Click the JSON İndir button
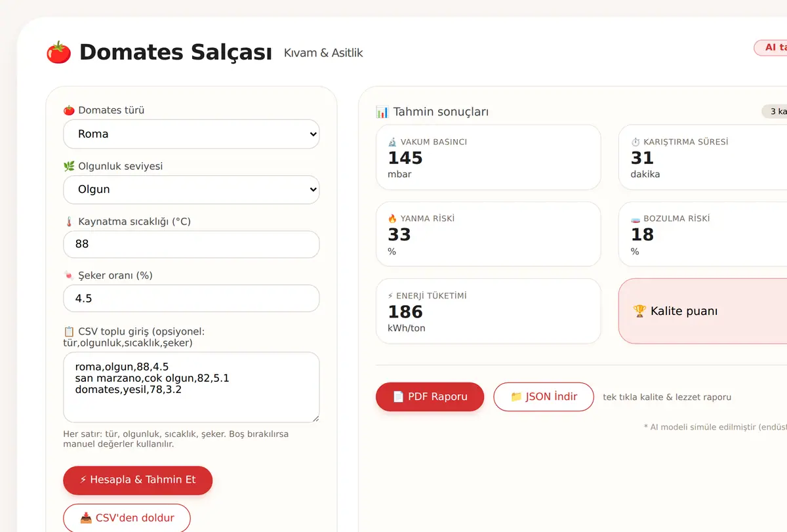The height and width of the screenshot is (532, 787). click(x=544, y=397)
